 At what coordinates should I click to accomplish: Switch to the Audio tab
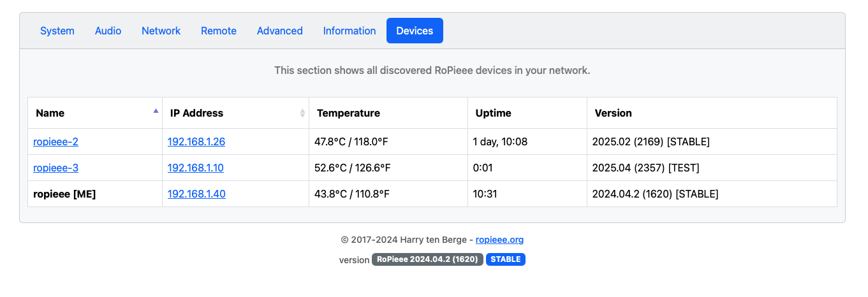(x=108, y=31)
